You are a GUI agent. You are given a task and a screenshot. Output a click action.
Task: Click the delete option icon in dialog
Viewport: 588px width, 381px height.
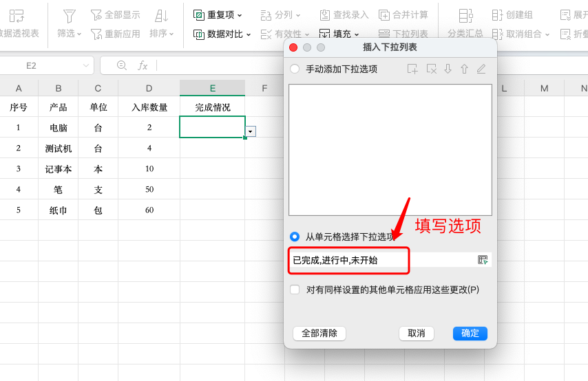tap(431, 69)
